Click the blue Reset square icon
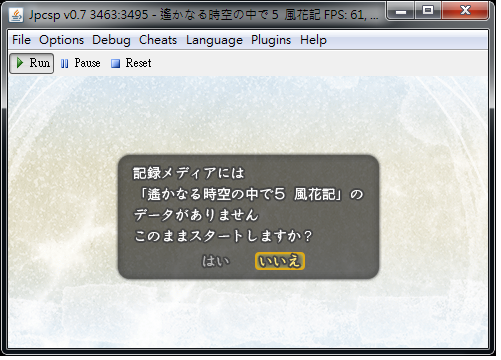This screenshot has height=360, width=501. (x=116, y=63)
